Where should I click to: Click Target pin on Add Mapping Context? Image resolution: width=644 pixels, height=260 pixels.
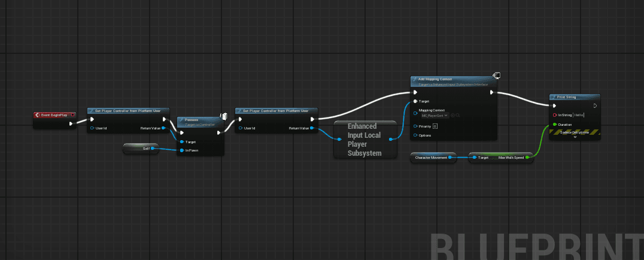point(415,101)
